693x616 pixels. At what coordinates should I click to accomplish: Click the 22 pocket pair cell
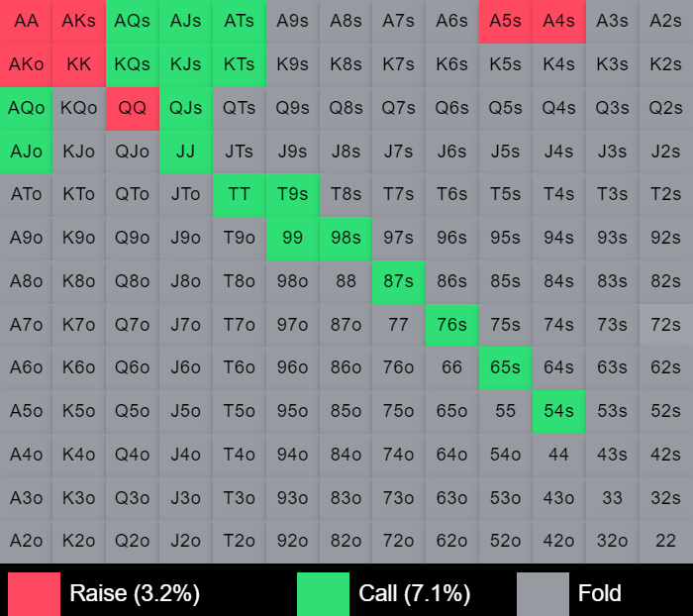click(x=666, y=541)
